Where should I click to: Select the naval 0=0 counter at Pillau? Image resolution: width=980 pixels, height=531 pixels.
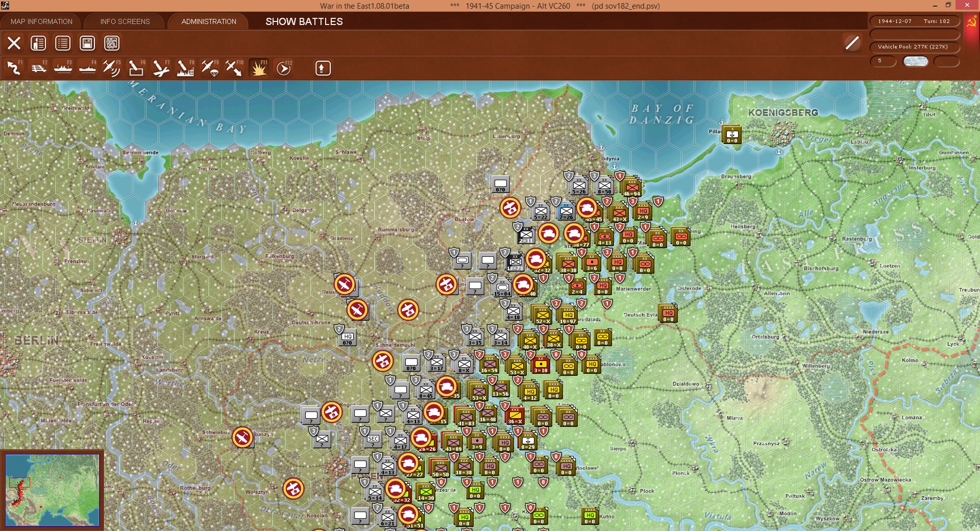pos(732,135)
